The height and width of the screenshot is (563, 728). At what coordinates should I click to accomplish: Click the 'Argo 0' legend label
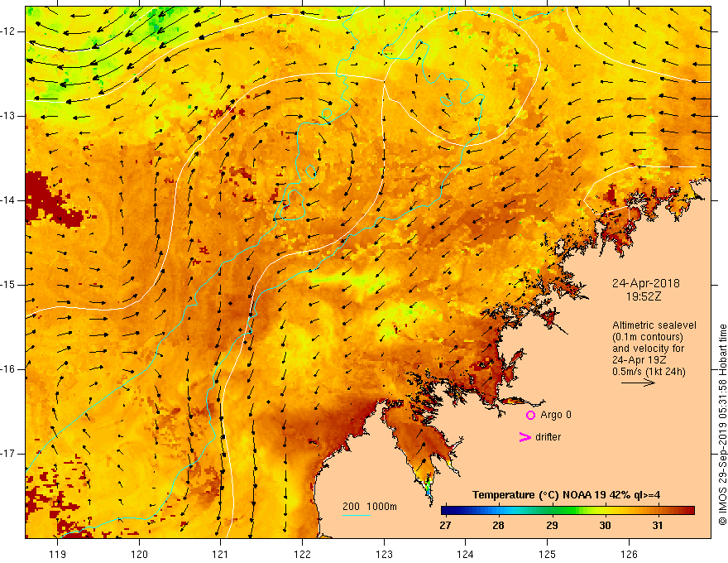556,415
